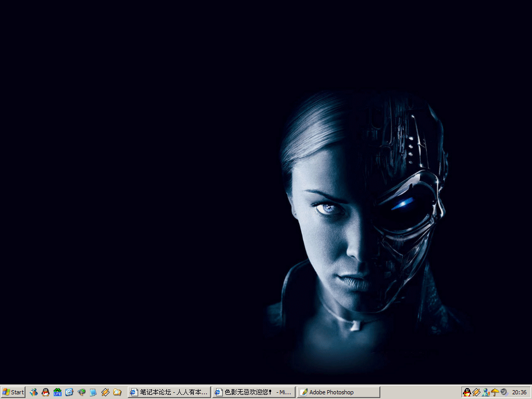Open the folder explorer quick launch icon
This screenshot has height=399, width=532.
click(x=117, y=392)
